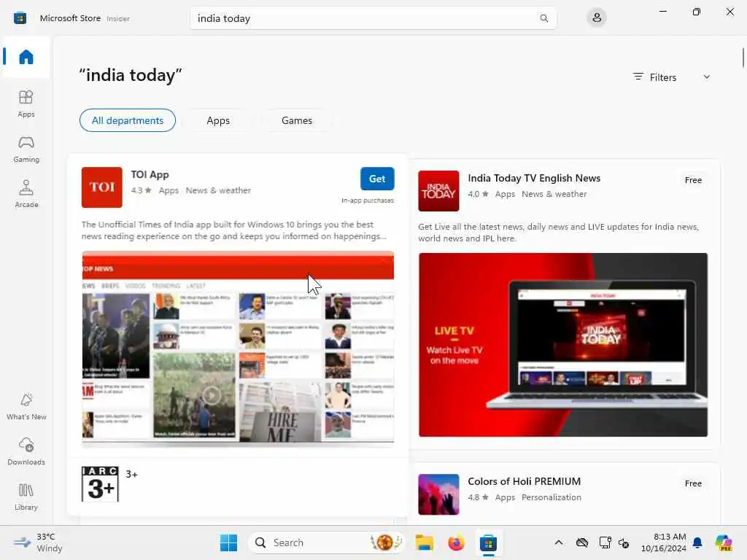Open the notifications bell icon
This screenshot has width=747, height=560.
click(x=697, y=542)
